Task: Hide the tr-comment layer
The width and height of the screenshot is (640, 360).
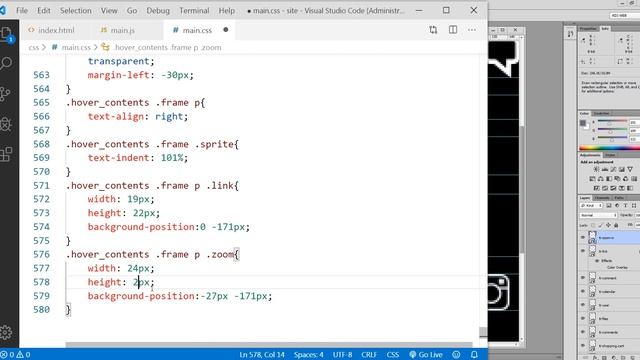Action: 583,278
